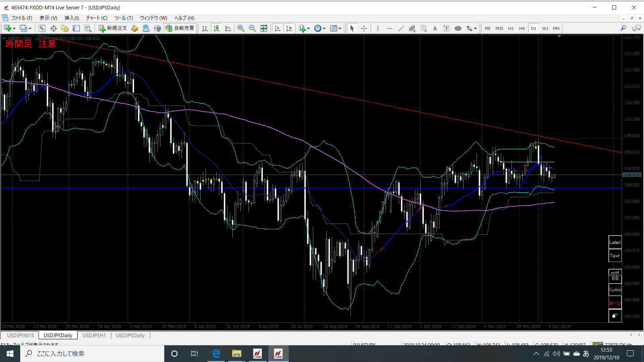Image resolution: width=644 pixels, height=362 pixels.
Task: Click the mtf BB button
Action: click(x=615, y=276)
